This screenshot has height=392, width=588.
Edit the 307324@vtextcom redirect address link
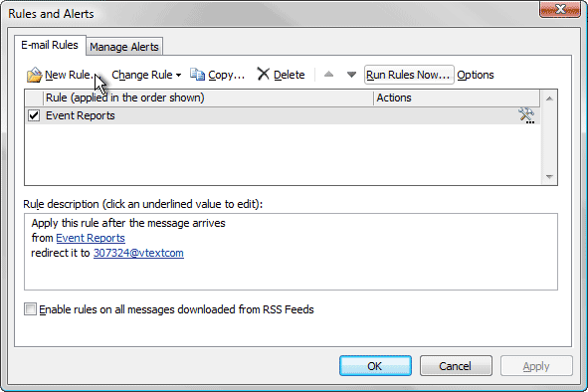138,253
